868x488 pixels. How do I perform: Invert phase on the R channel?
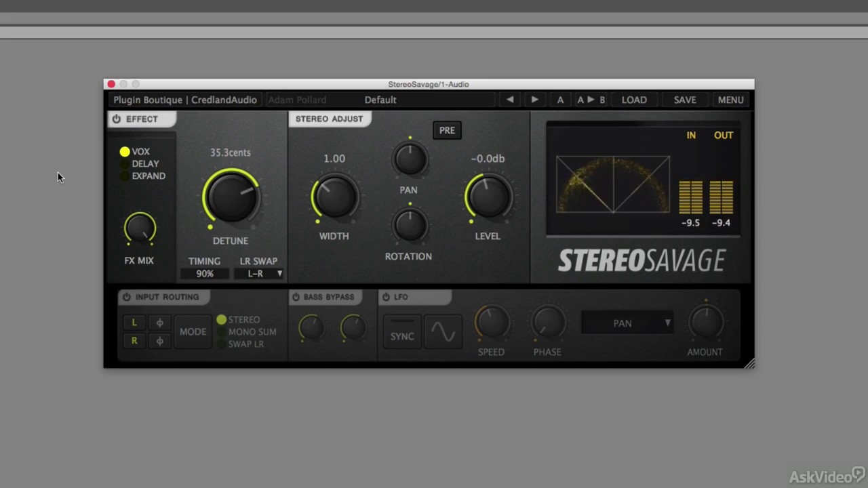(160, 340)
